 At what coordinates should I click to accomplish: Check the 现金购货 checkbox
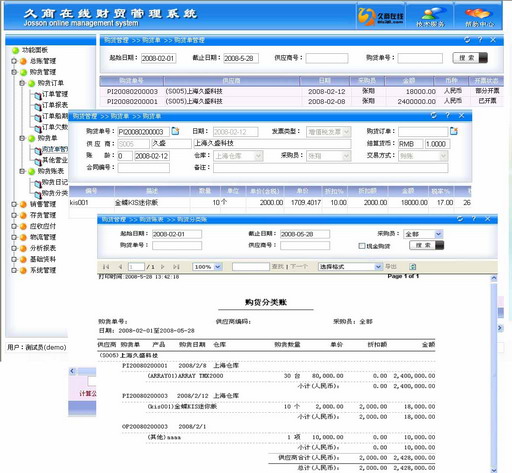(361, 246)
